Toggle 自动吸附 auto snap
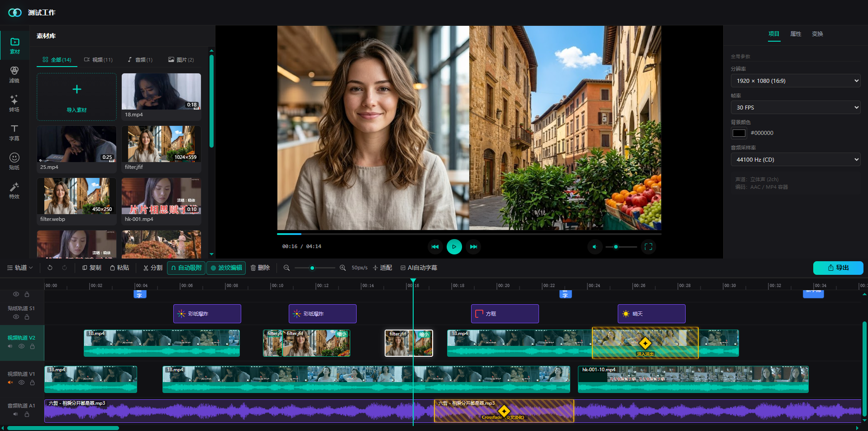The width and height of the screenshot is (868, 431). 186,268
